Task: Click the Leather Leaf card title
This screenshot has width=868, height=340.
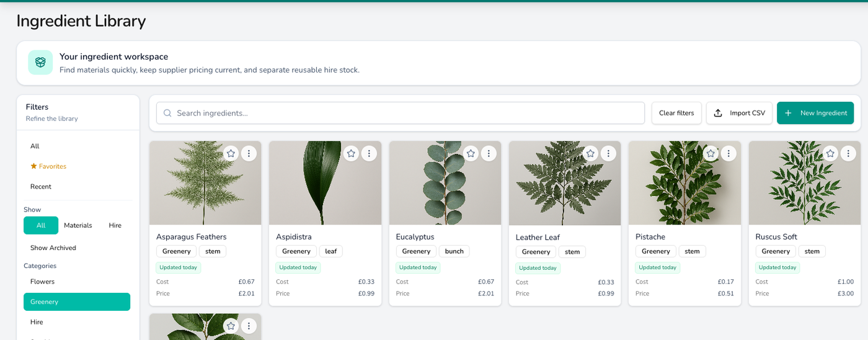Action: click(538, 238)
